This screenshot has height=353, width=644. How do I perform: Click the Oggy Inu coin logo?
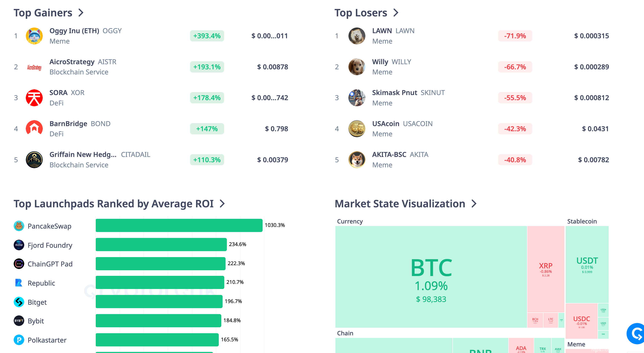[34, 36]
